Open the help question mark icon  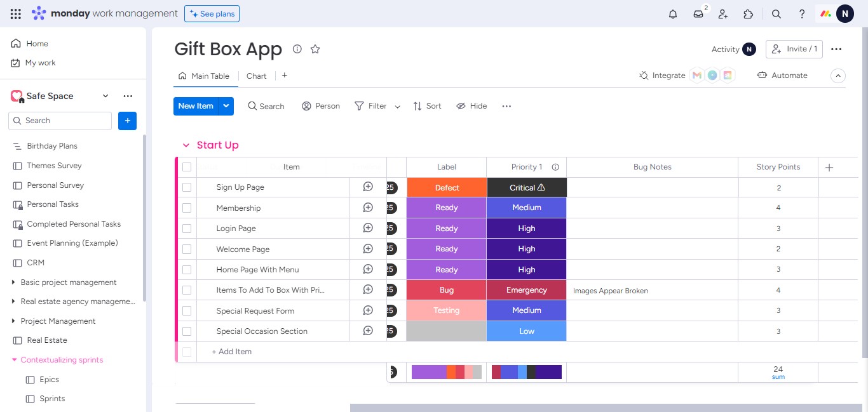point(802,14)
